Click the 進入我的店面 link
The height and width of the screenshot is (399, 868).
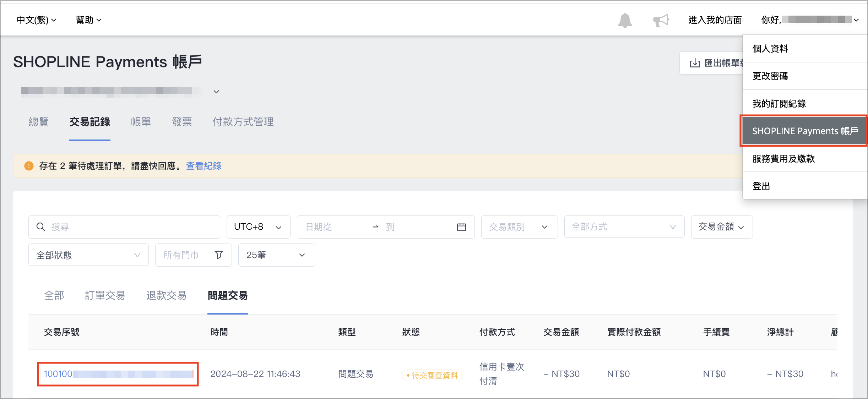click(x=715, y=20)
